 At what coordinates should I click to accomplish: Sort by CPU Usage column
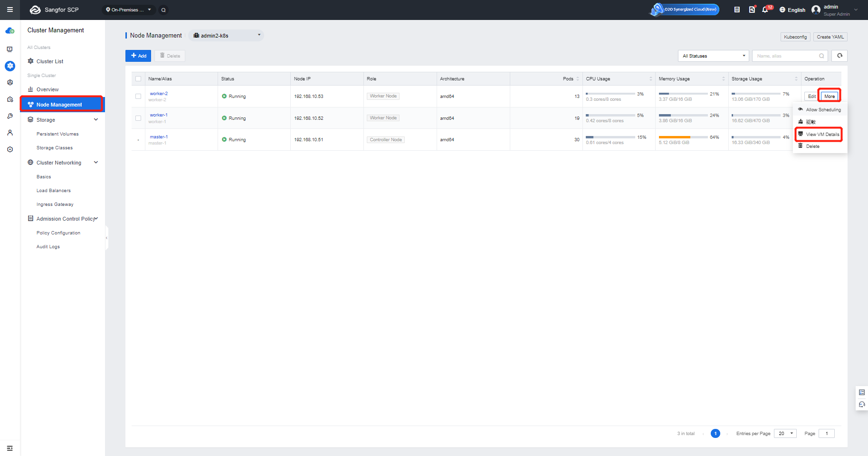651,79
